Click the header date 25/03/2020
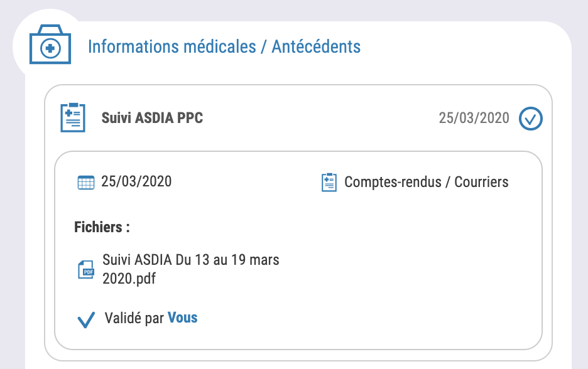The image size is (588, 369). (474, 118)
